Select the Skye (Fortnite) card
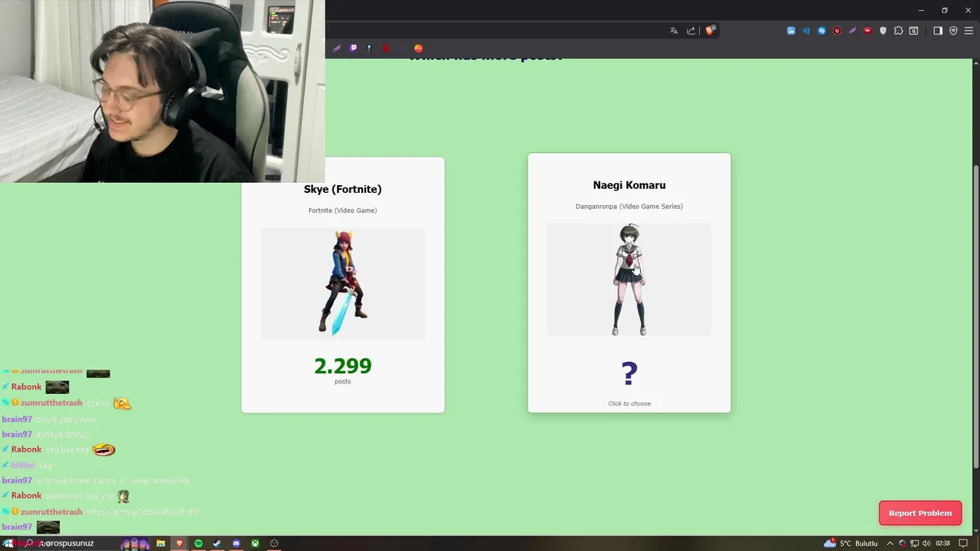This screenshot has height=551, width=980. point(343,285)
